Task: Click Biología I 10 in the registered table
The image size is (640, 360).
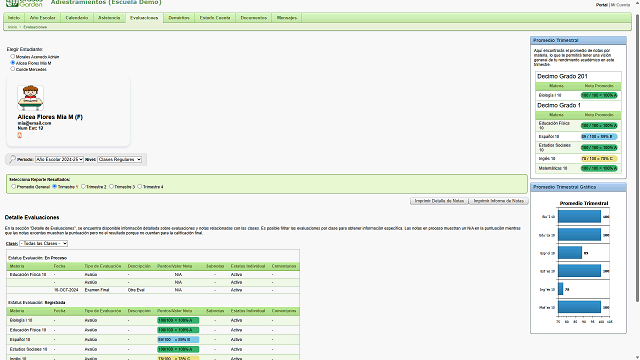Action: (x=21, y=320)
